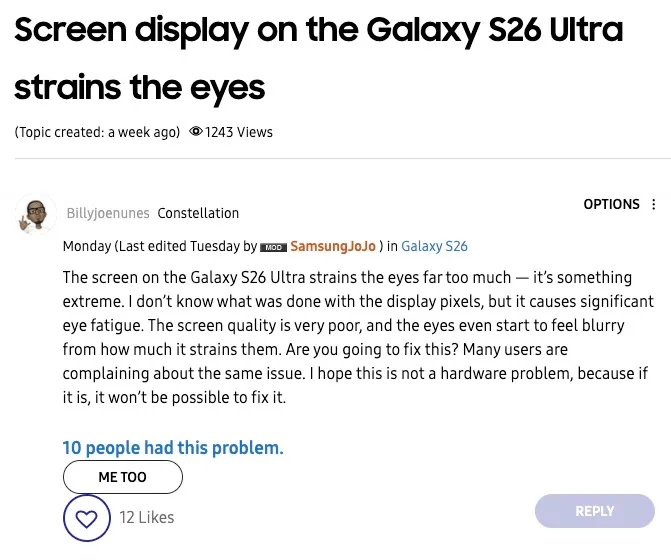This screenshot has height=560, width=671.
Task: Click the three-dot icon beside OPTIONS
Action: pyautogui.click(x=654, y=205)
